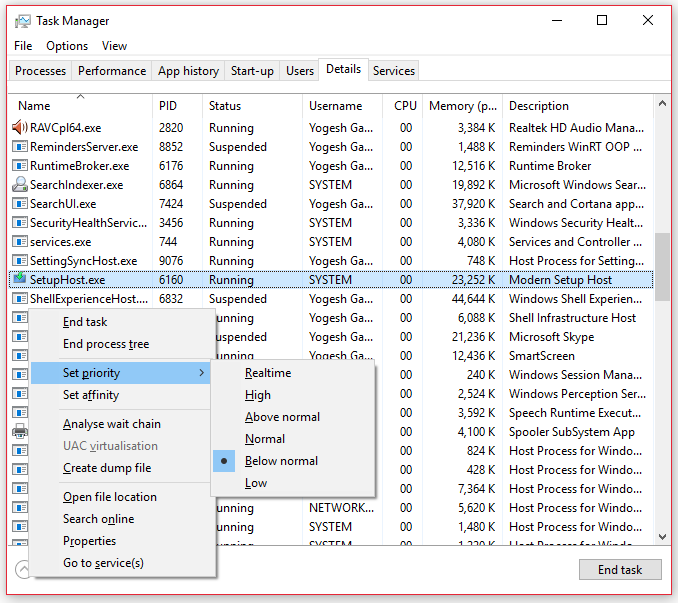Click the SearchUI.exe process icon

tap(19, 204)
